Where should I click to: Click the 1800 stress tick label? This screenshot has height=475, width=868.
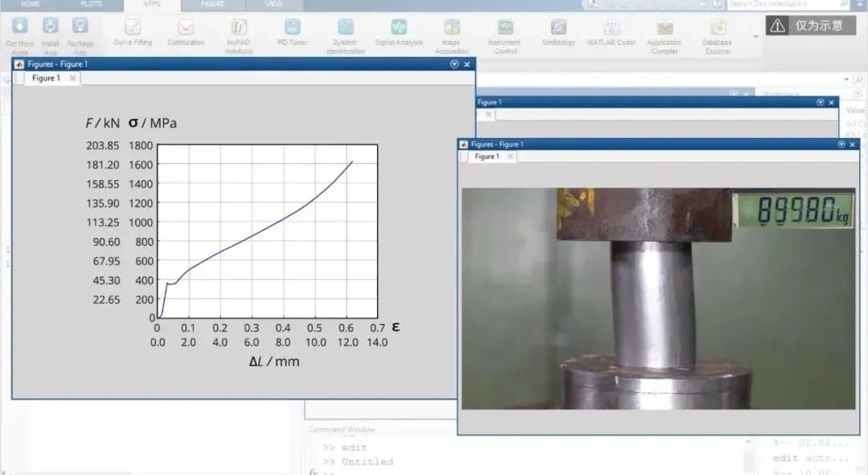(x=141, y=145)
